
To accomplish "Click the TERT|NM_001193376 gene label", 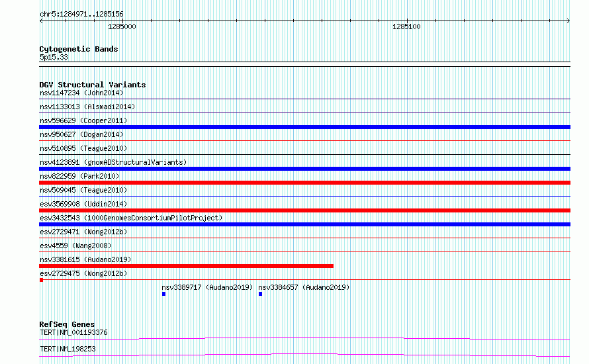I will pos(73,332).
